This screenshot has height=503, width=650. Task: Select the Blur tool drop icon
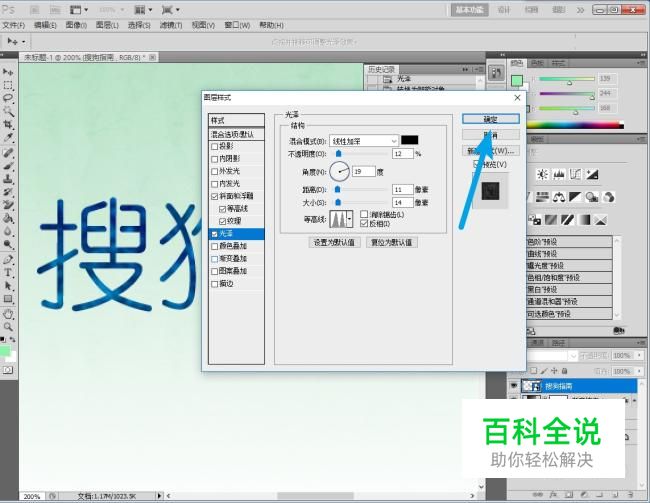pos(8,231)
